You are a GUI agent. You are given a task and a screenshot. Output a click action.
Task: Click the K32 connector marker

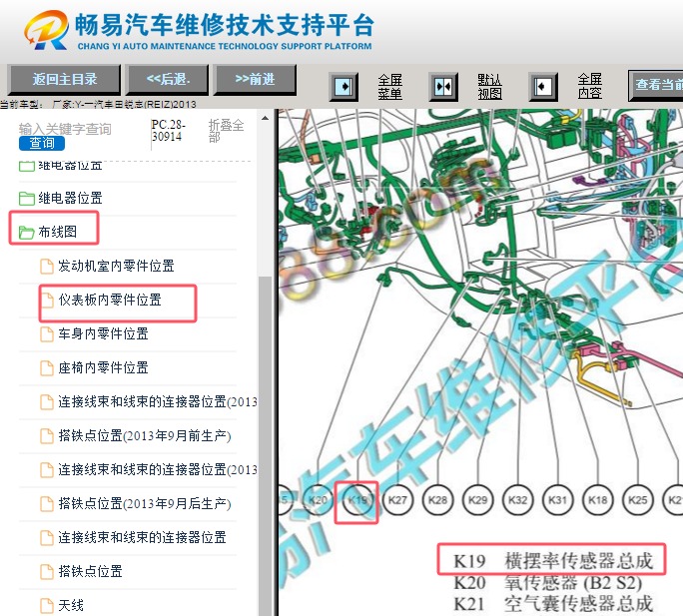[517, 499]
